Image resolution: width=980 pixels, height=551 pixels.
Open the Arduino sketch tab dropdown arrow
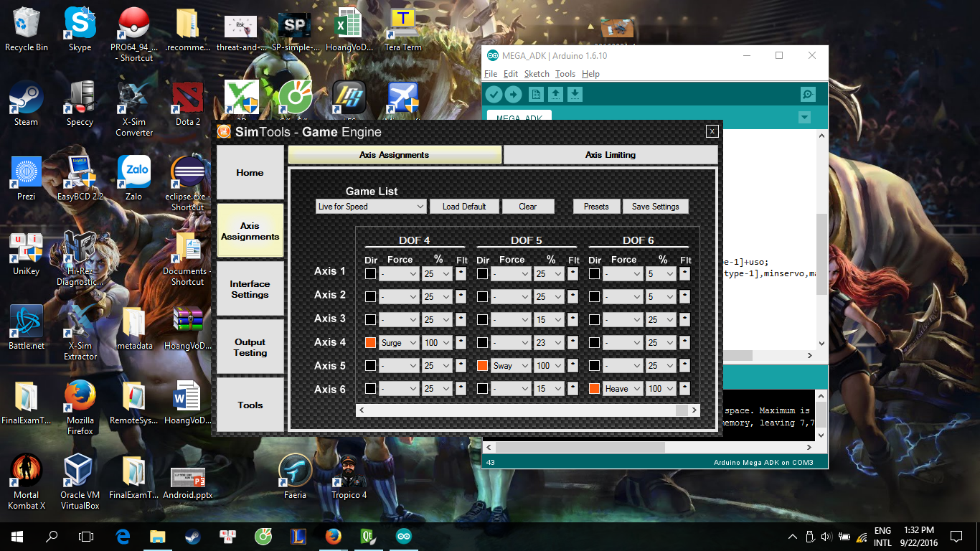click(804, 118)
